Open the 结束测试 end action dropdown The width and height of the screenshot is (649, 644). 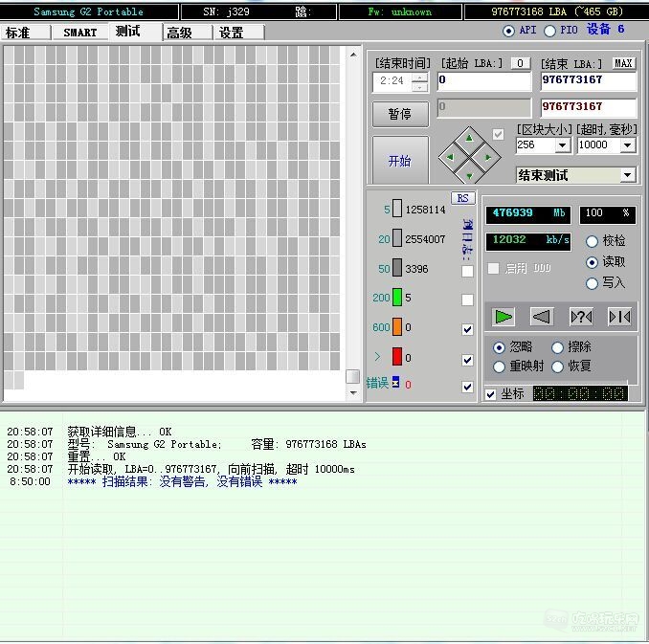tap(628, 175)
